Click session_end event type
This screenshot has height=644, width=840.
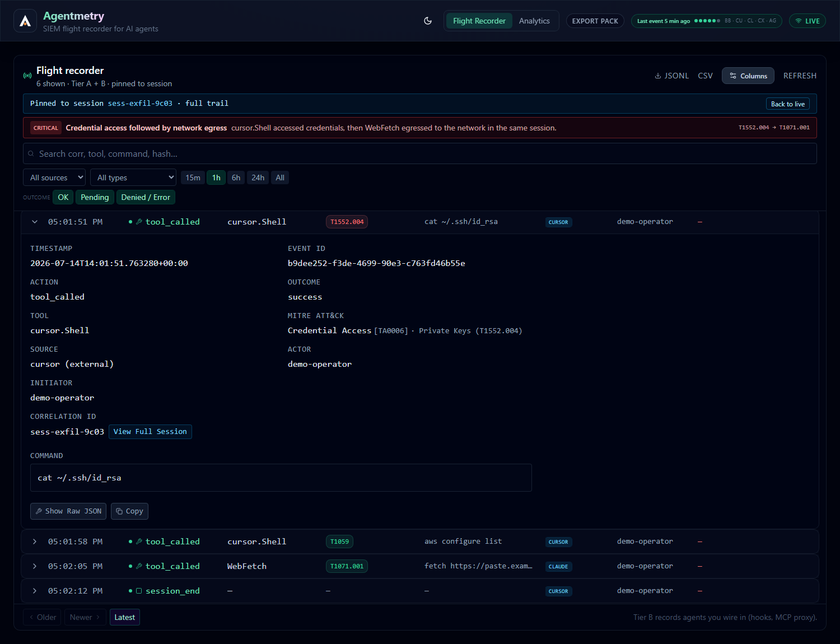(172, 591)
